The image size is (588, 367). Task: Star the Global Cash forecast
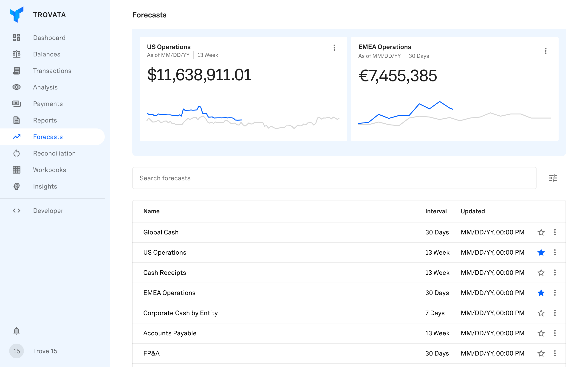[541, 232]
